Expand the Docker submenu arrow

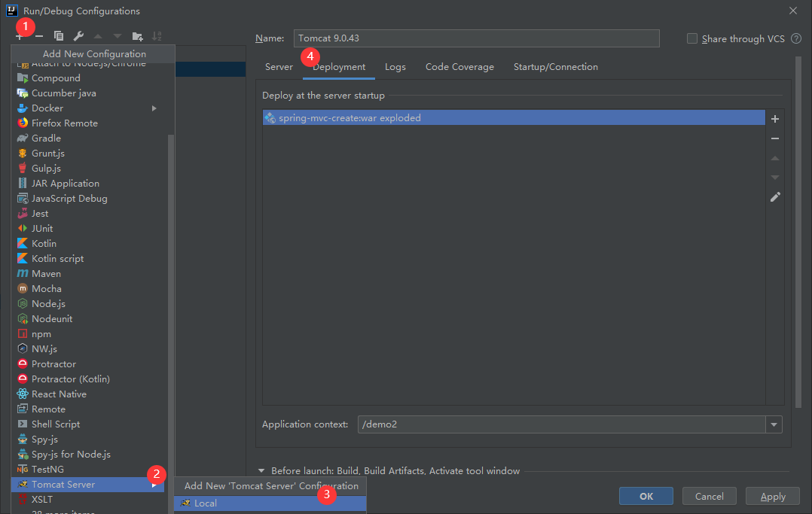point(154,108)
